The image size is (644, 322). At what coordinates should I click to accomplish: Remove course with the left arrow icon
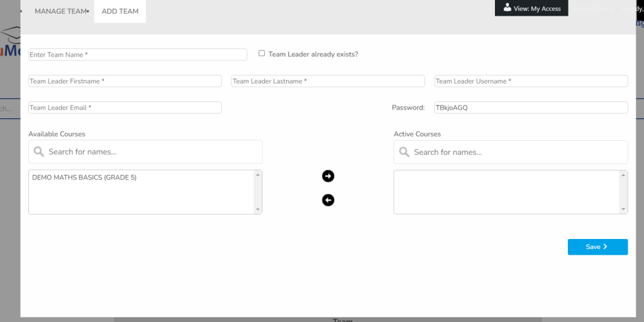coord(328,200)
